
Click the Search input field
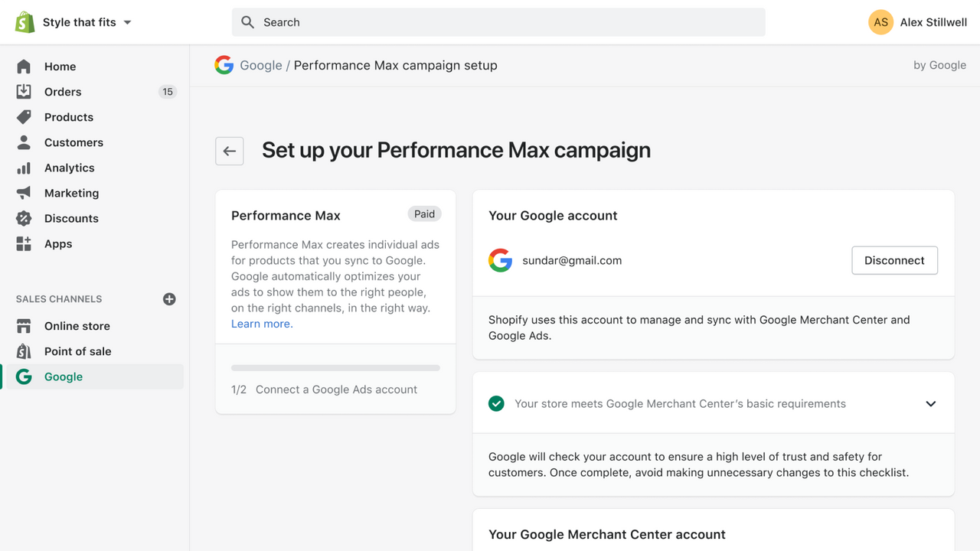pos(498,22)
